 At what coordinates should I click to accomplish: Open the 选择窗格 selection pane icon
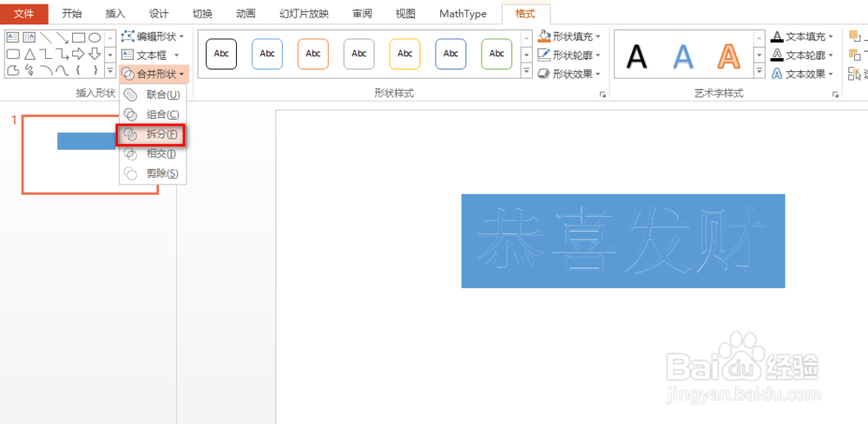(x=855, y=73)
